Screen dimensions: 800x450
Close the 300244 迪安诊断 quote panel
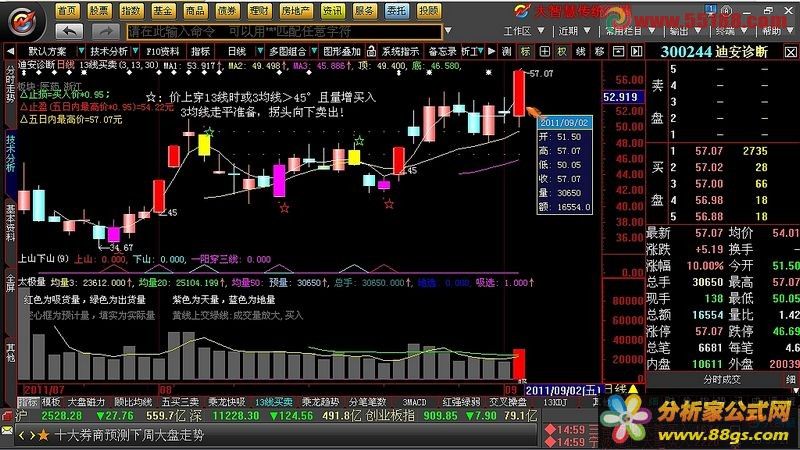tap(790, 52)
